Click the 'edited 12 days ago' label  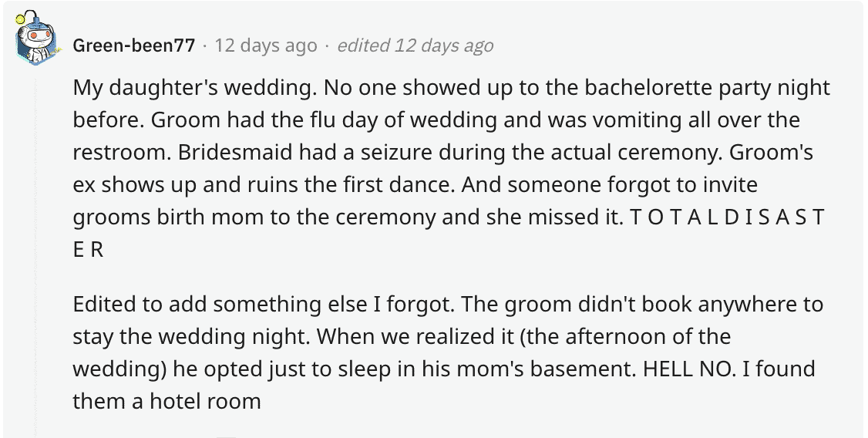(x=415, y=45)
